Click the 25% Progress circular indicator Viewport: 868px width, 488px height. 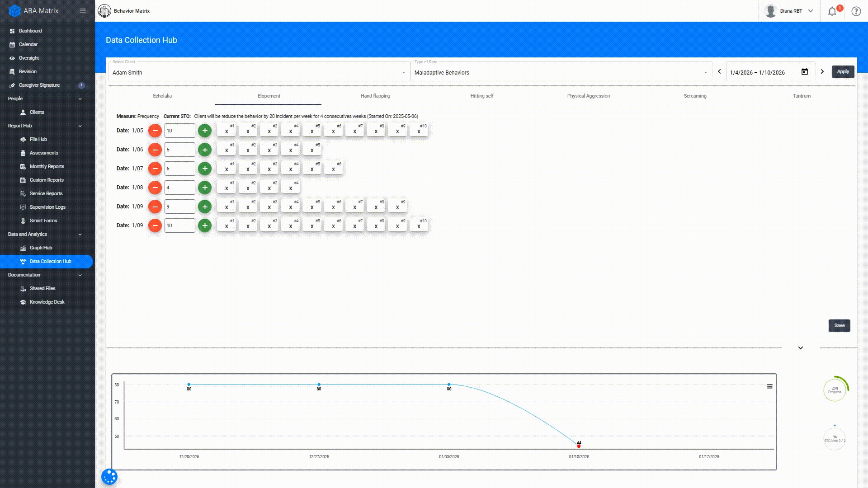835,389
